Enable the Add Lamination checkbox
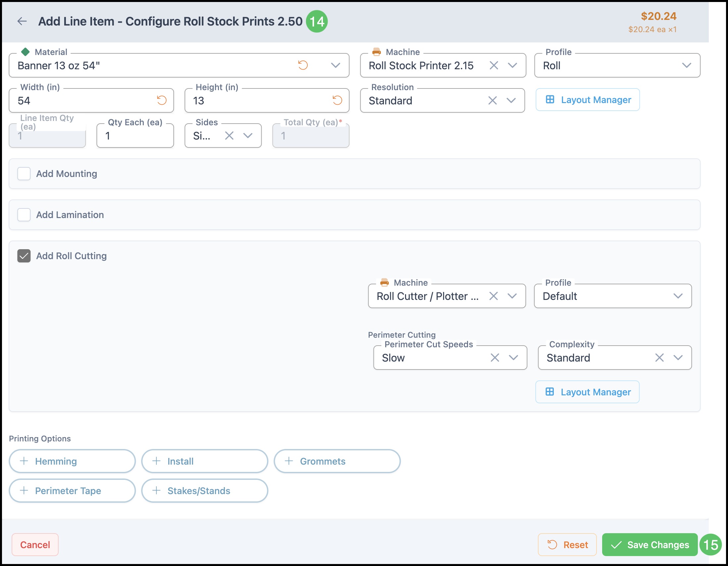This screenshot has height=566, width=728. point(24,215)
